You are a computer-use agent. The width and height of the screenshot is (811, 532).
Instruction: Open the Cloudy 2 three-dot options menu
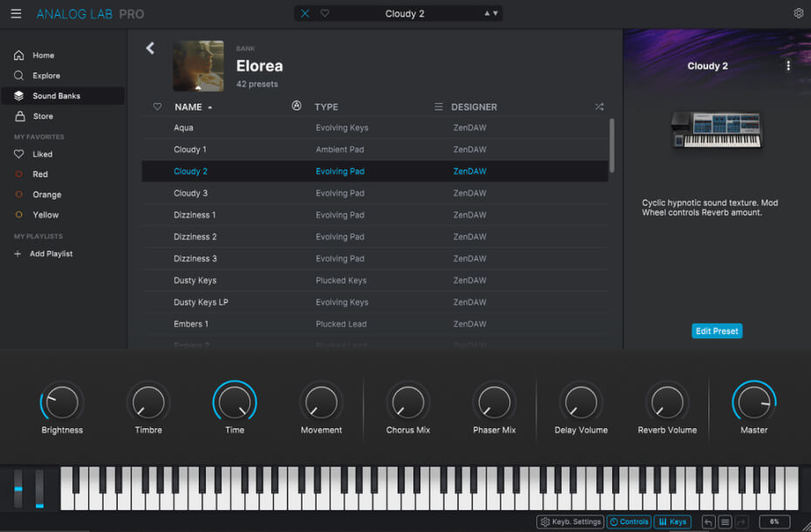787,65
